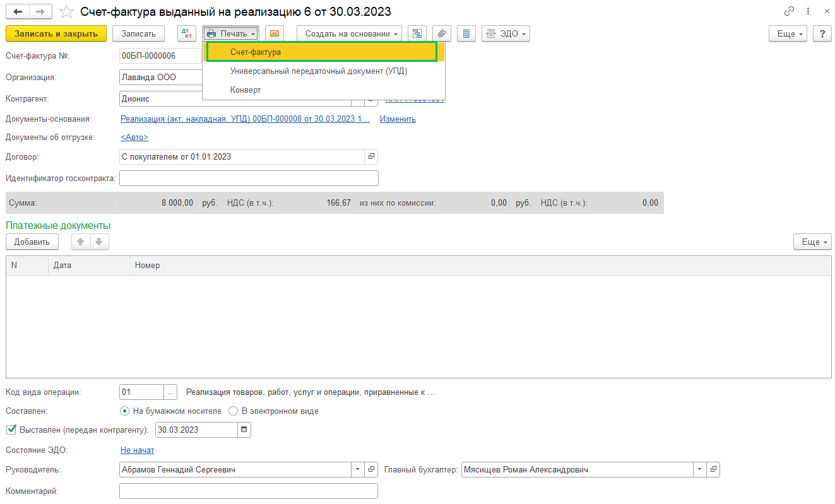Attach files with the paperclip icon
Image resolution: width=835 pixels, height=504 pixels.
pos(442,33)
